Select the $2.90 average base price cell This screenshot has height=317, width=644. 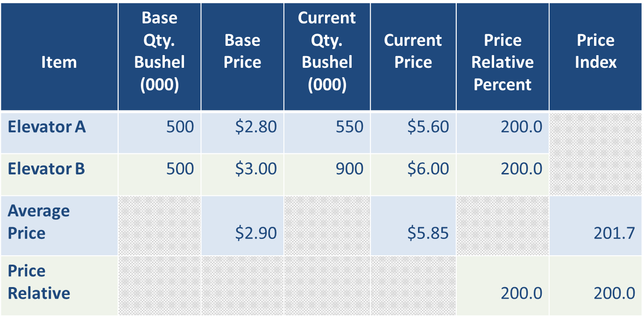point(256,233)
